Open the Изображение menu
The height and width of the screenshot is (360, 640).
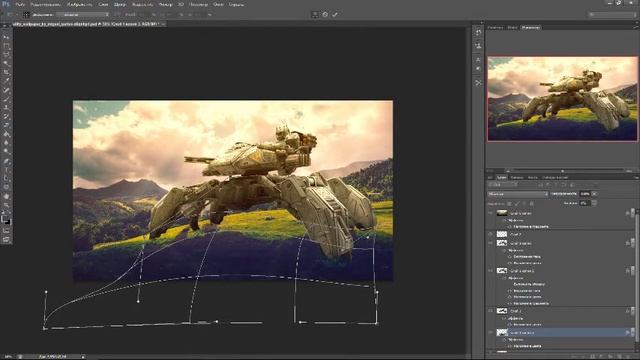[x=80, y=4]
